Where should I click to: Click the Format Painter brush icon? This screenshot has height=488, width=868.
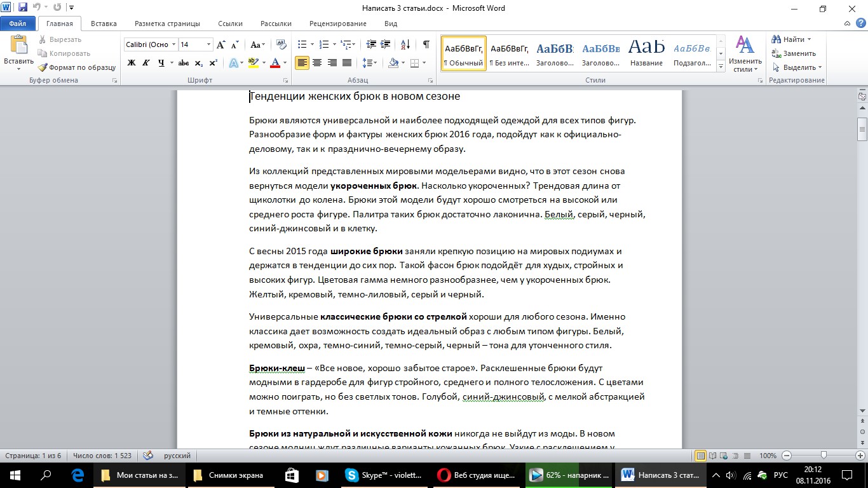click(x=43, y=67)
